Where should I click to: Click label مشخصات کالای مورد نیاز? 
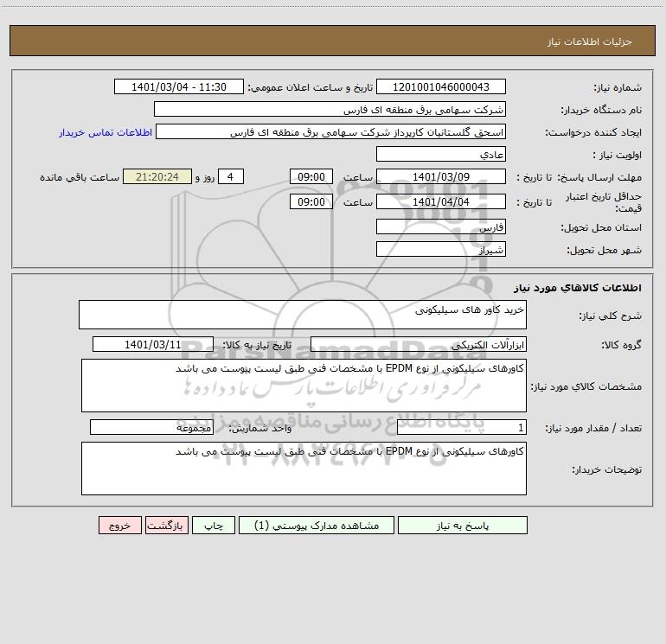pyautogui.click(x=586, y=386)
